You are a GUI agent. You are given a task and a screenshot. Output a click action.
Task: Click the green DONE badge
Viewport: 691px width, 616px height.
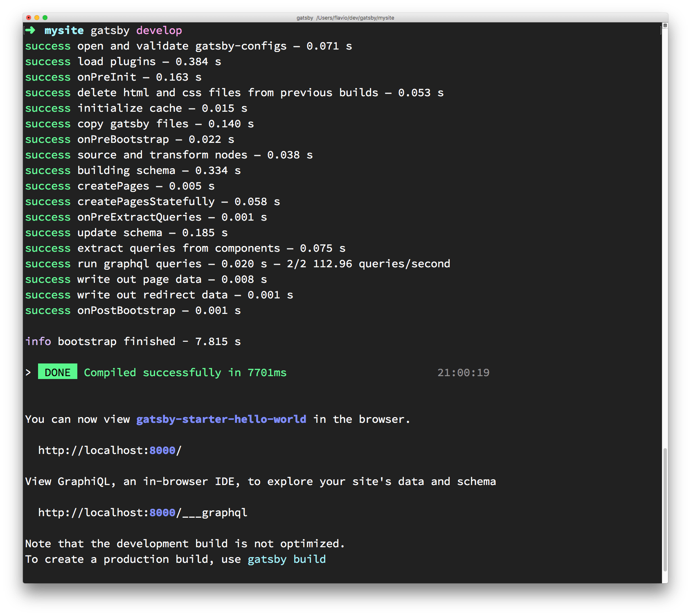(x=58, y=372)
